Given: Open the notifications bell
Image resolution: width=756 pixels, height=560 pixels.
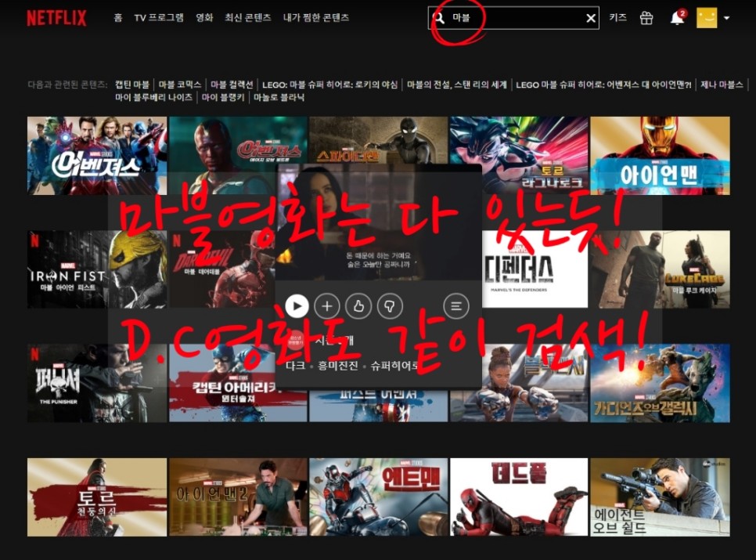Looking at the screenshot, I should (678, 18).
